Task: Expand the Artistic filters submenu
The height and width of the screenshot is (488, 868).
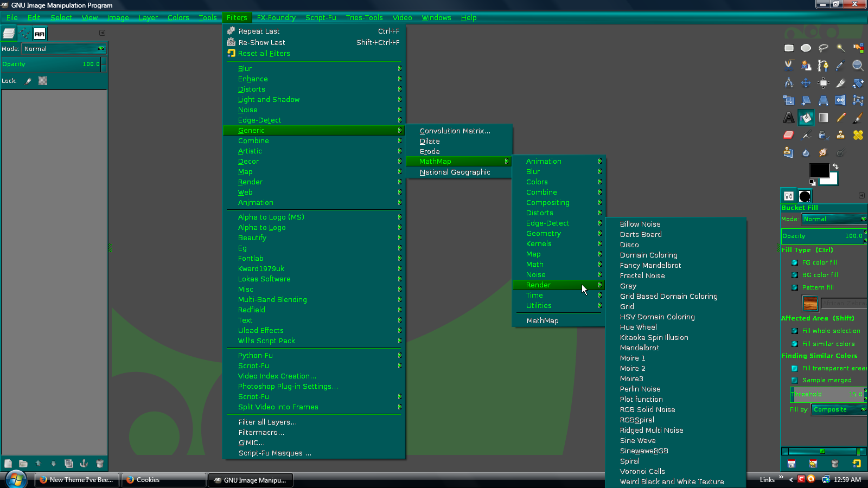Action: 314,151
